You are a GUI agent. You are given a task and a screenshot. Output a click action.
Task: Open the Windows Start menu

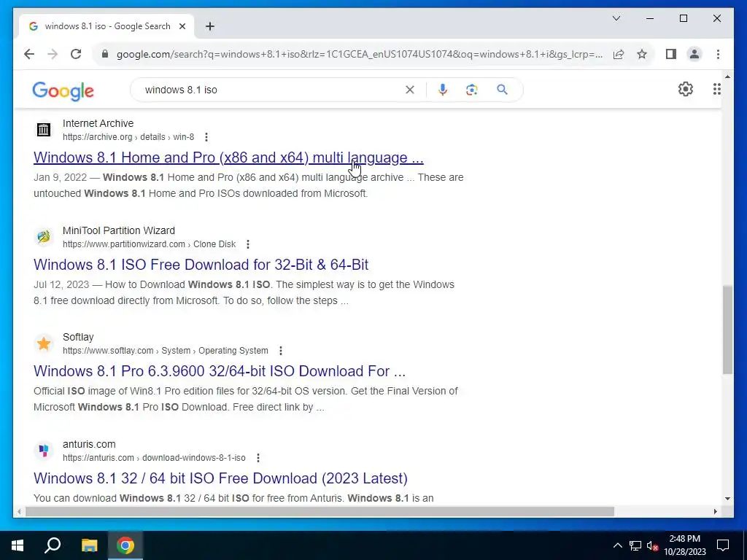18,545
